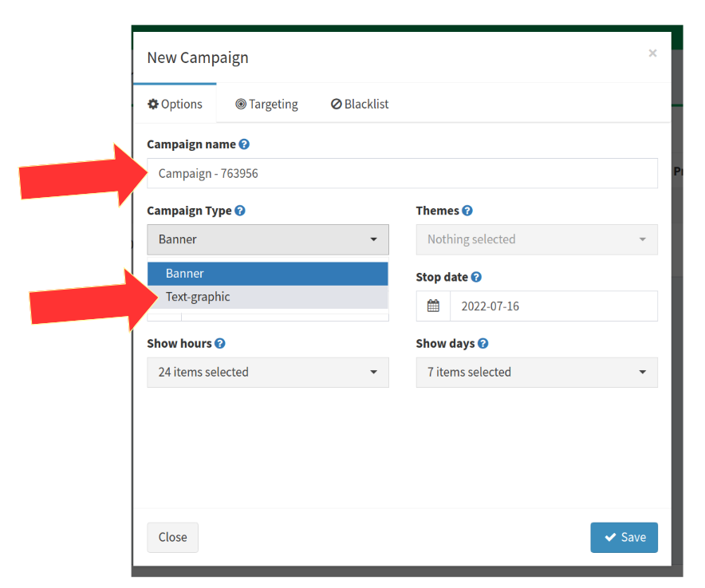Open the Themes Nothing selected dropdown

[x=537, y=240]
